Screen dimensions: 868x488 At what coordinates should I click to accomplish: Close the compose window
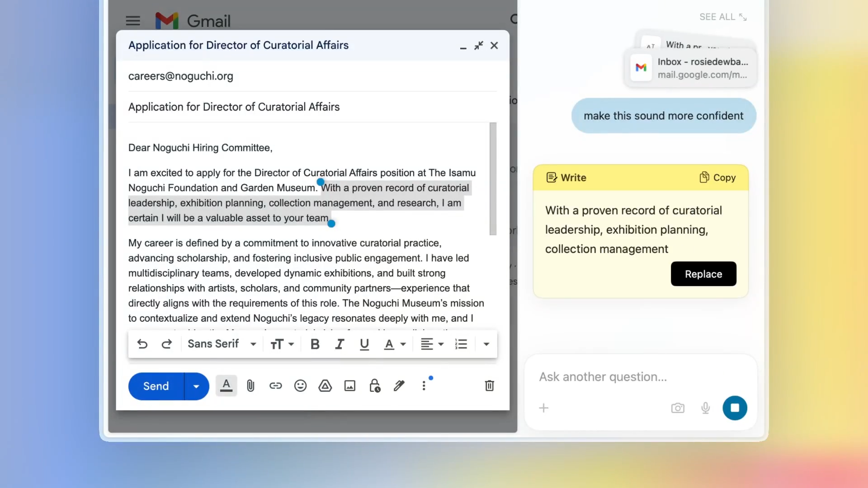click(x=494, y=46)
